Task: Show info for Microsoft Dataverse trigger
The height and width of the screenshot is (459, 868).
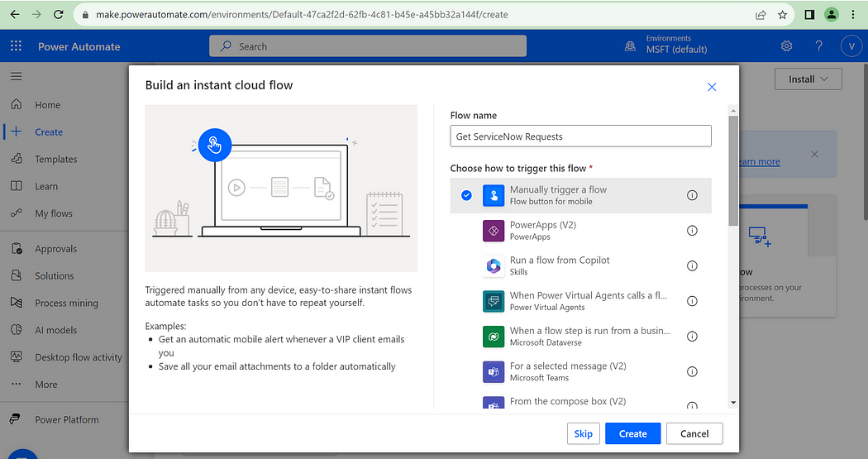Action: click(x=692, y=336)
